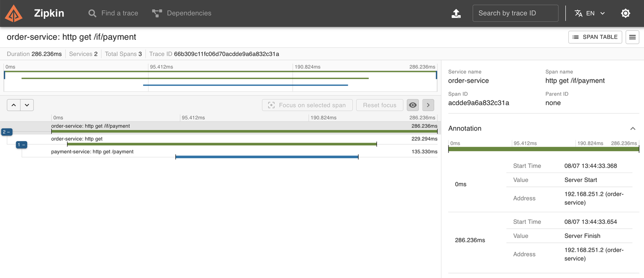Click the Zipkin logo icon
Image resolution: width=644 pixels, height=278 pixels.
[x=13, y=13]
